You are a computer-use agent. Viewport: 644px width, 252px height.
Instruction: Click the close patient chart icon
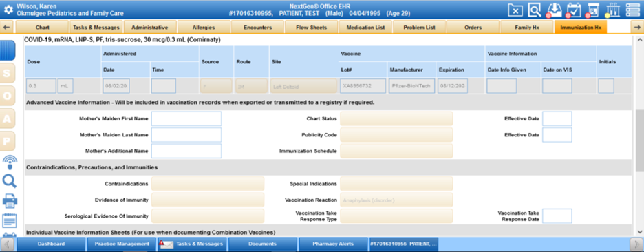516,10
